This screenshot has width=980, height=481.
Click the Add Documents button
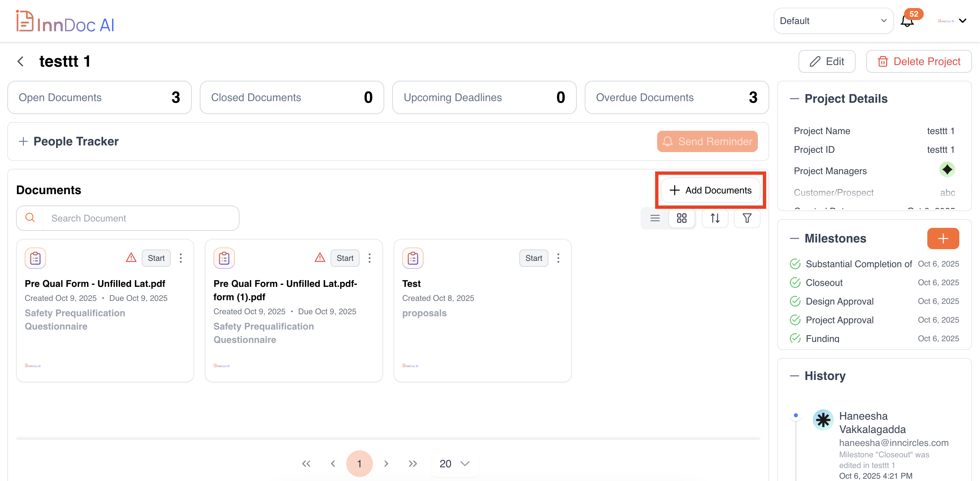[x=710, y=190]
